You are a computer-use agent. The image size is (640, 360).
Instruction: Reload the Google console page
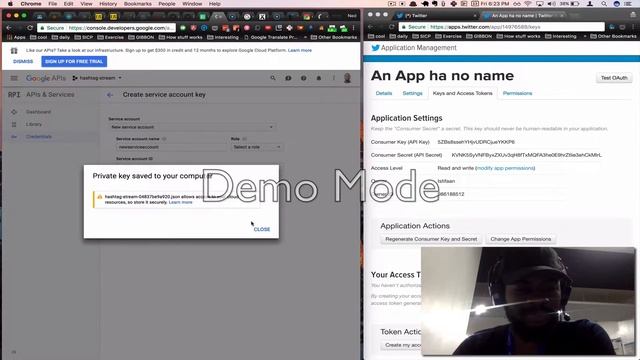29,28
